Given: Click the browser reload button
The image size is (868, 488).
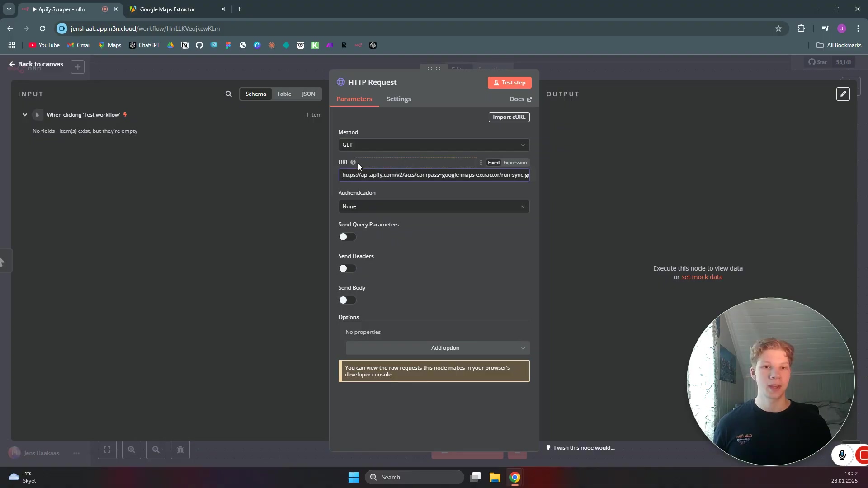Looking at the screenshot, I should click(42, 28).
